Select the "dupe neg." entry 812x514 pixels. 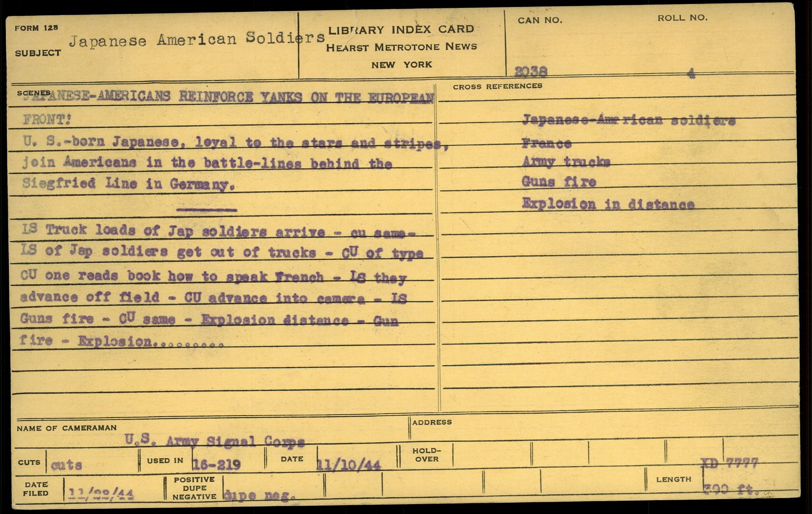[x=259, y=495]
